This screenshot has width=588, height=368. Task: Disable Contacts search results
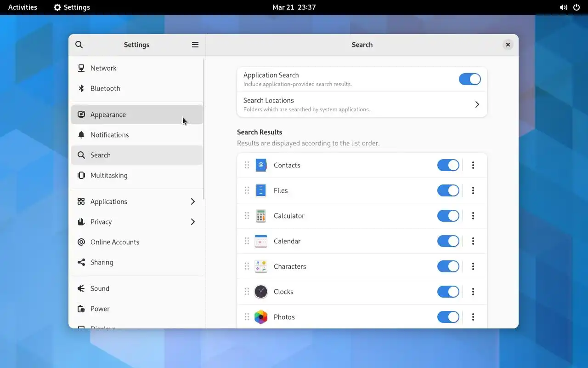448,165
